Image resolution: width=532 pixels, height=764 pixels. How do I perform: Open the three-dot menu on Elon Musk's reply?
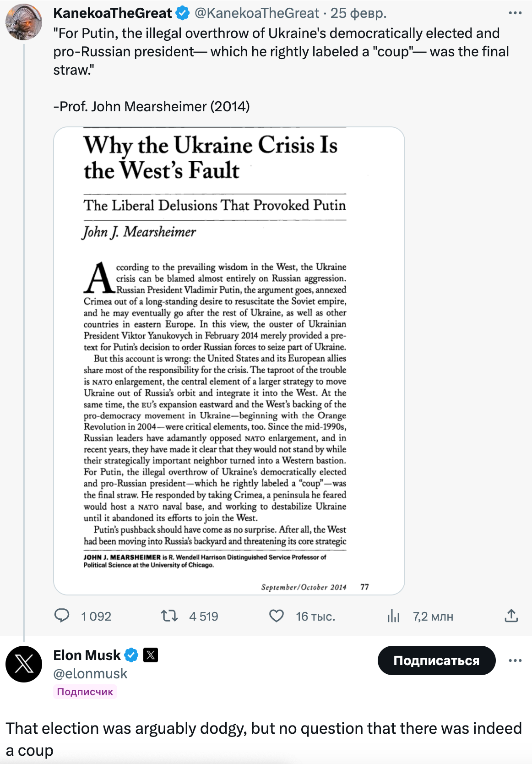[x=515, y=660]
